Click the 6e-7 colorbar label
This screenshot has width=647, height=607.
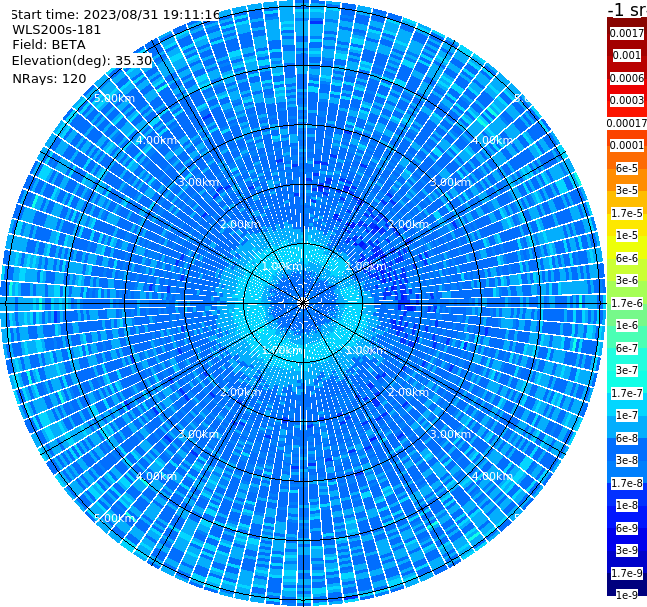pyautogui.click(x=627, y=348)
